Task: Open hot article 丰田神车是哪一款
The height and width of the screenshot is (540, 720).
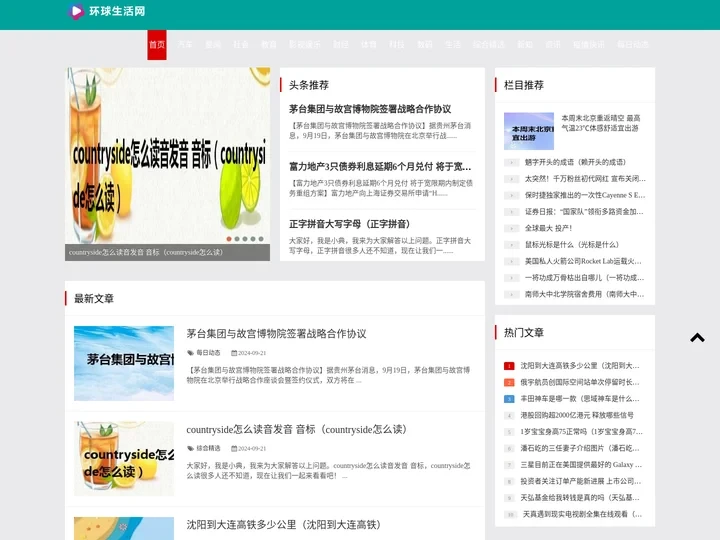Action: coord(579,399)
